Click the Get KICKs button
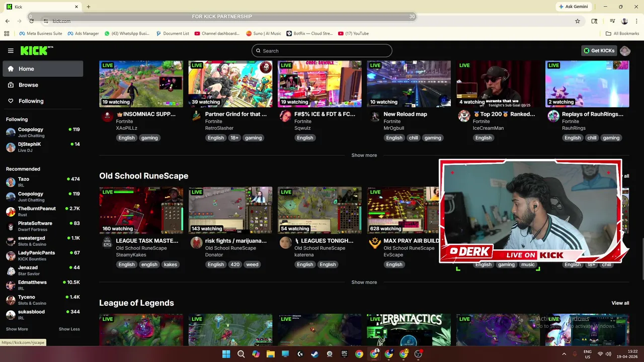This screenshot has width=644, height=362. coord(599,51)
